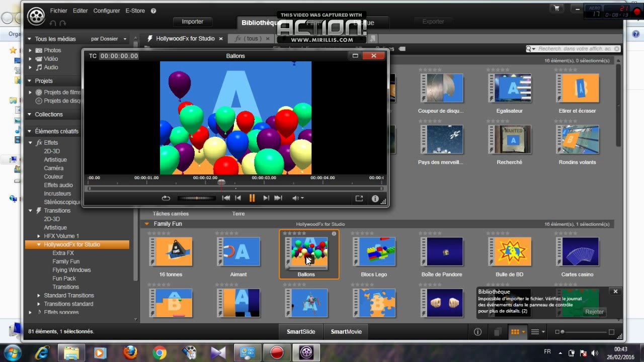
Task: Select the Extra FX tree item
Action: coord(63,253)
